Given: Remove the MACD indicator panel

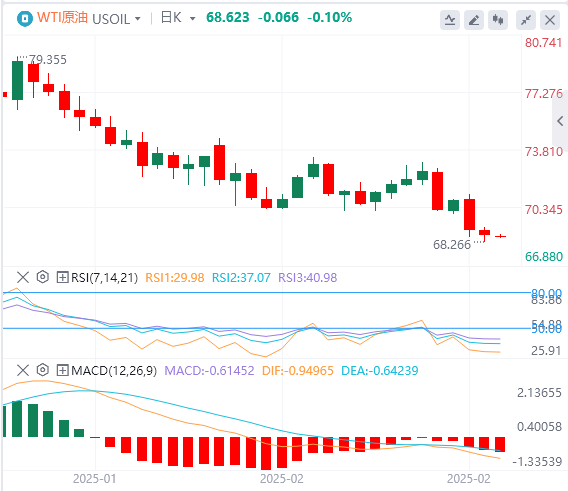Looking at the screenshot, I should pos(23,370).
